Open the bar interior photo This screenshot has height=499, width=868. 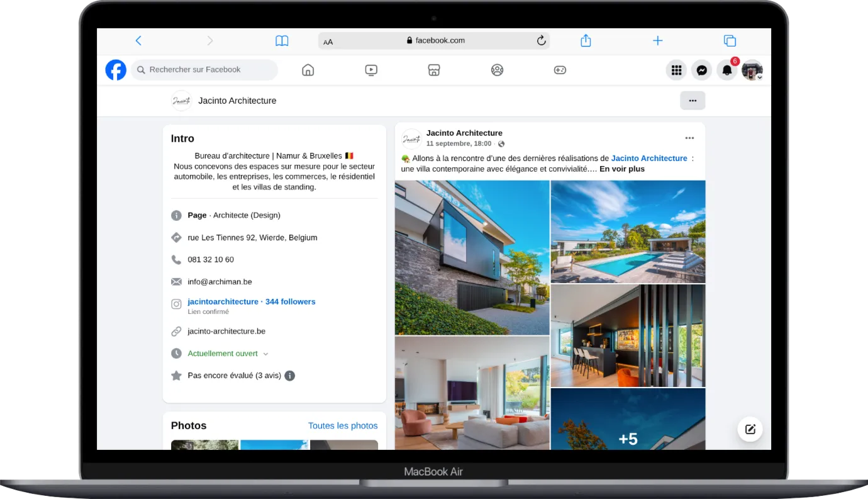click(x=628, y=336)
